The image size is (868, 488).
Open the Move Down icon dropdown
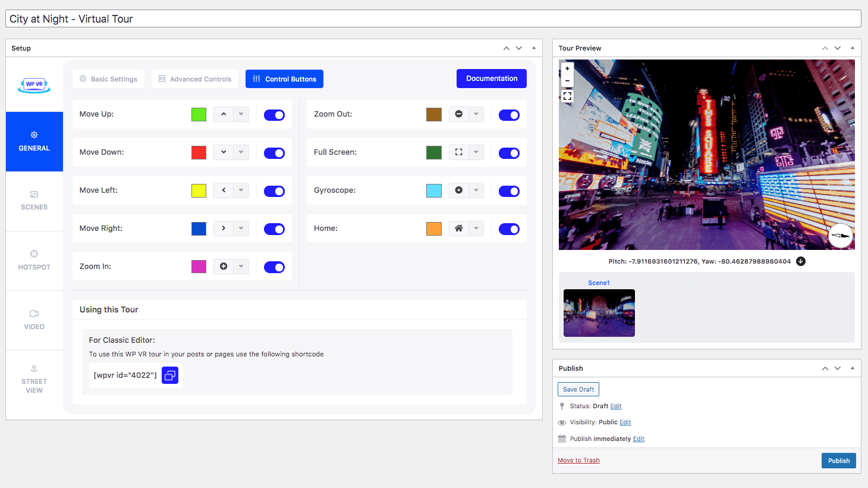[x=241, y=152]
